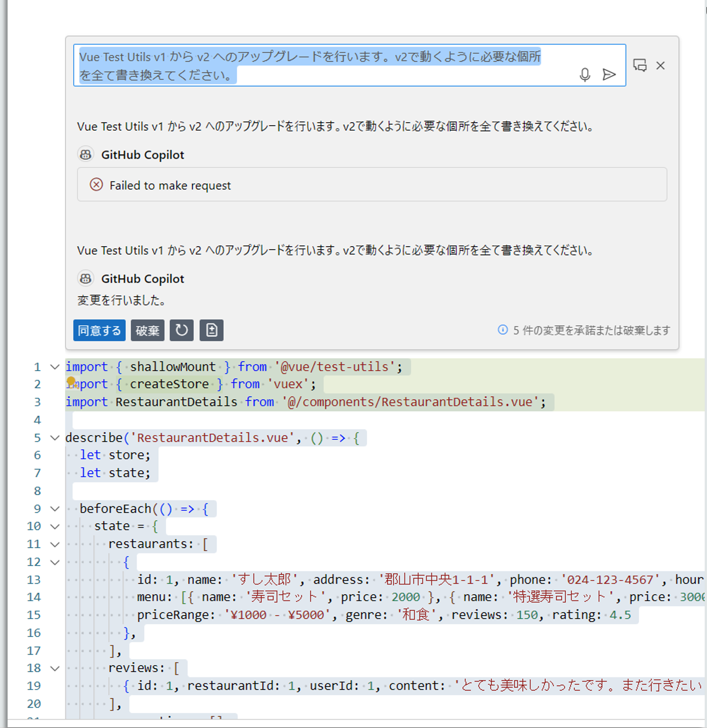Click 'vuex' string on line 2
The image size is (707, 728).
[288, 384]
